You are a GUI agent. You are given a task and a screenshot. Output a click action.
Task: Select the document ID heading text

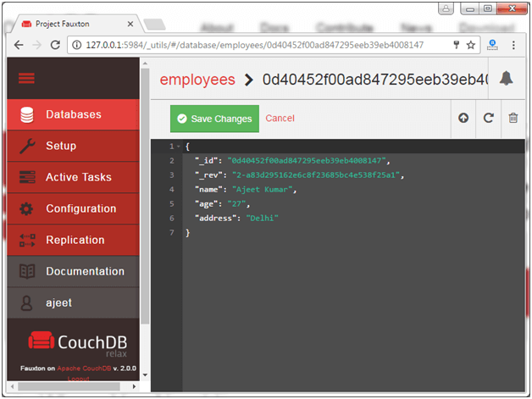[375, 80]
